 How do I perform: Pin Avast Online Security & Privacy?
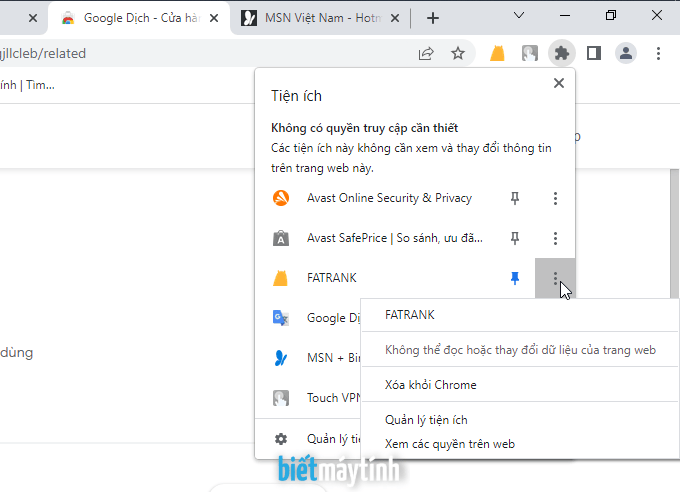515,198
